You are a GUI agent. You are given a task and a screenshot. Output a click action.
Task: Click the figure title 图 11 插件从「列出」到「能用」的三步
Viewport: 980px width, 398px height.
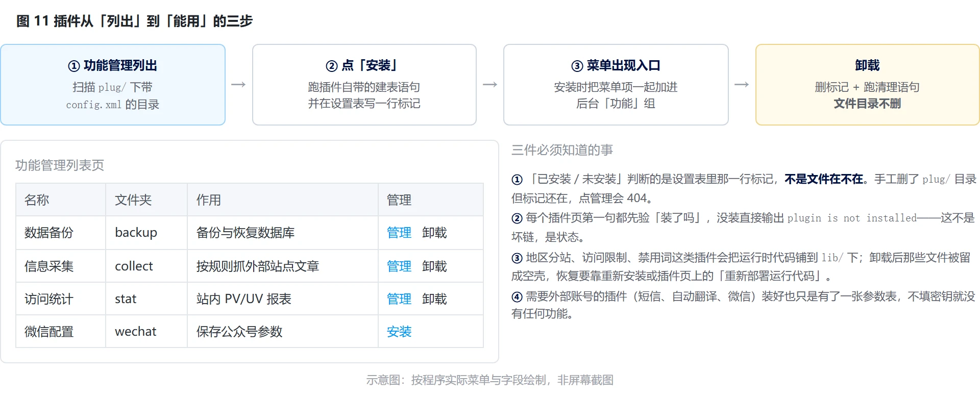pyautogui.click(x=135, y=21)
